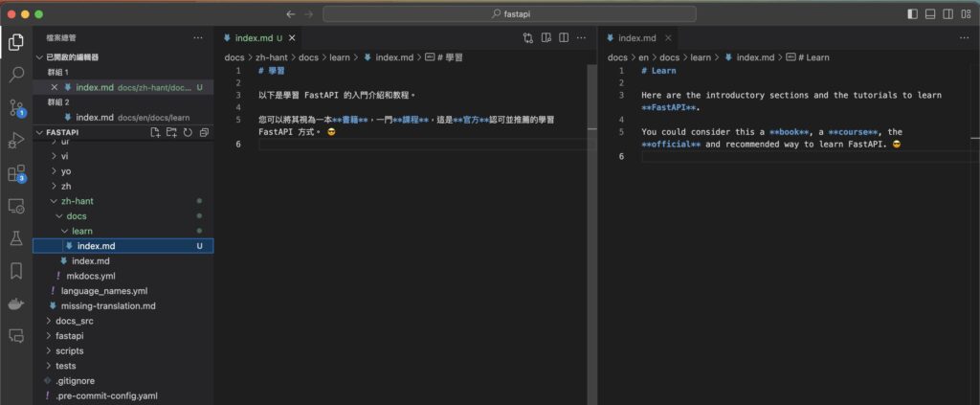Open explorer panel more actions ellipsis

(198, 37)
